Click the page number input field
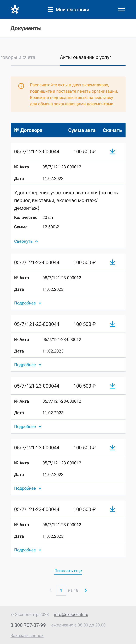Viewport: 136px width, 644px height. point(61,590)
